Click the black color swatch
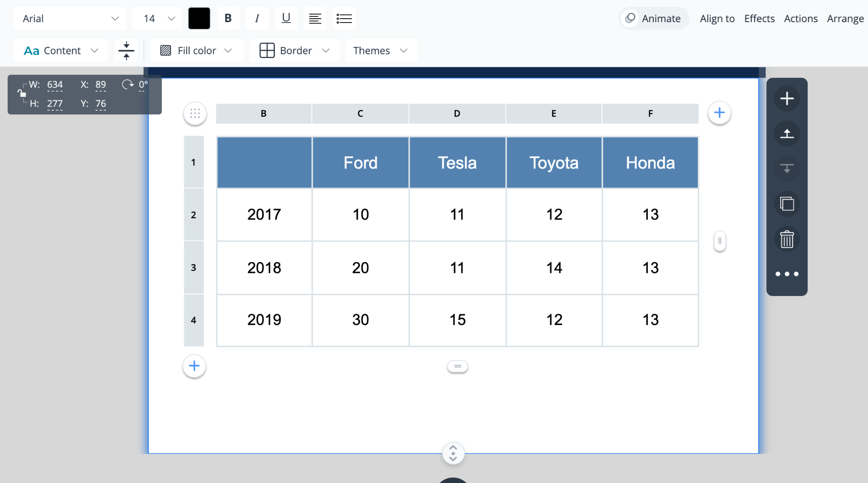The width and height of the screenshot is (868, 483). click(x=199, y=18)
